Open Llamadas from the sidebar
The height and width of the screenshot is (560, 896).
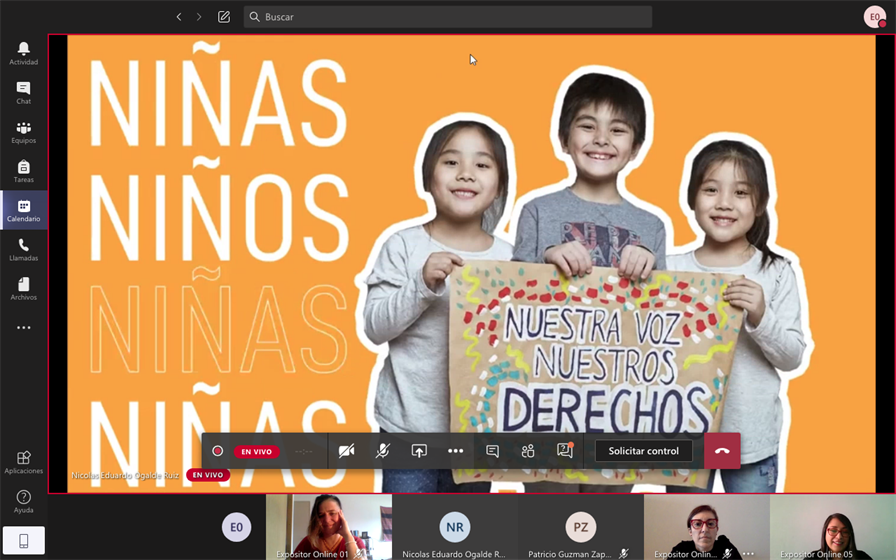coord(23,250)
